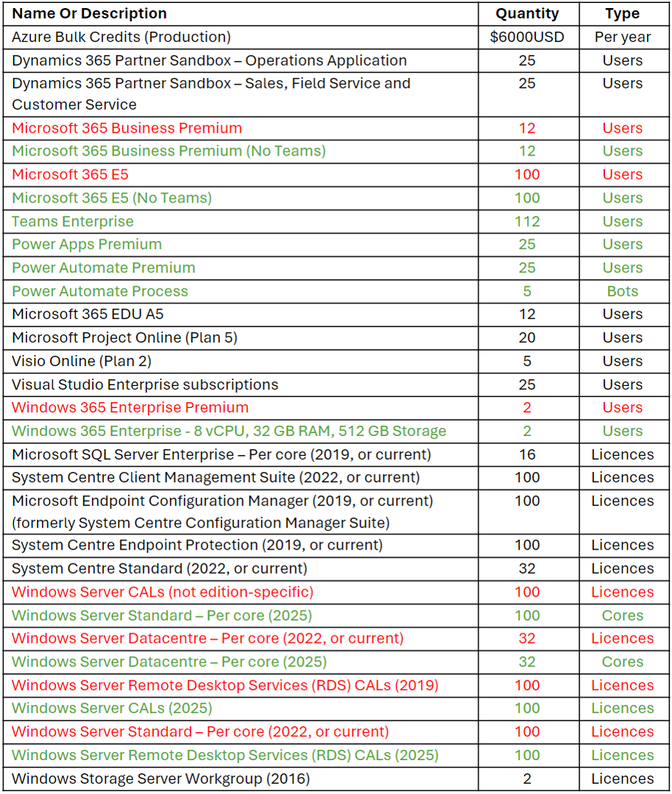Select 'Windows Server Datacentre – Per core (2025)' name
Image resolution: width=672 pixels, height=794 pixels.
click(x=169, y=662)
